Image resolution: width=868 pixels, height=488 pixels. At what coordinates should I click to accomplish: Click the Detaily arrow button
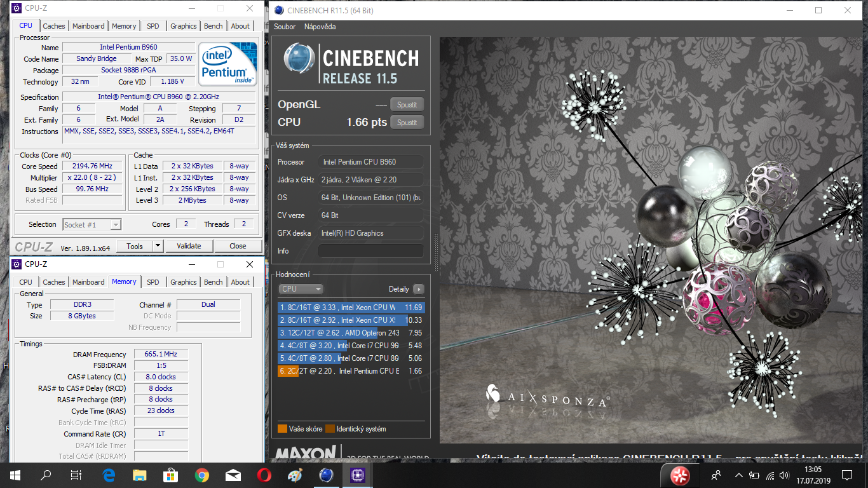click(x=418, y=289)
